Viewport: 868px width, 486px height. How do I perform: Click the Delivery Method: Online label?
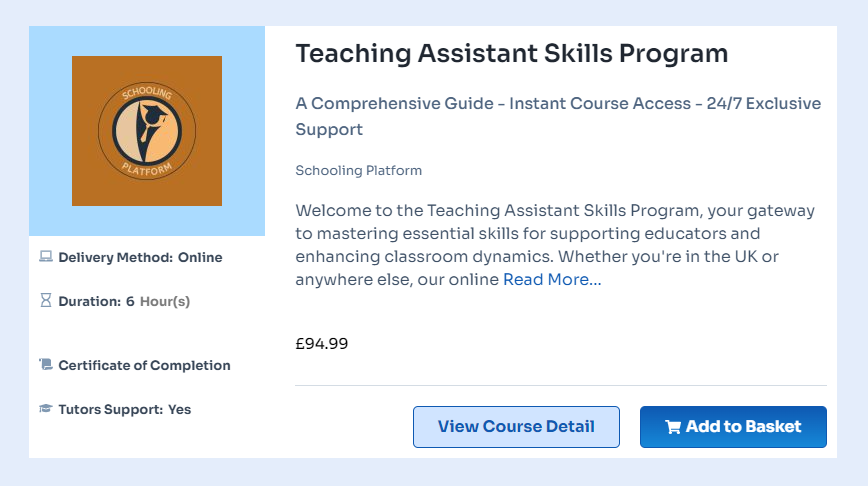140,257
